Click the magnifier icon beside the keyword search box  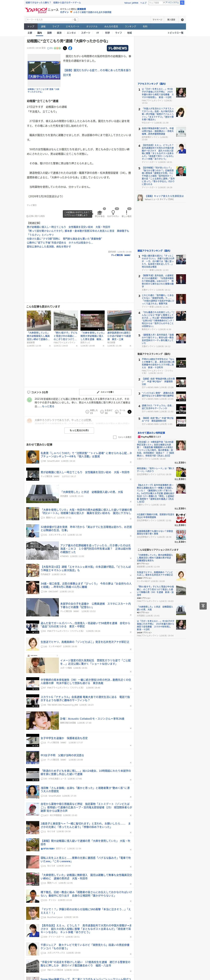point(75,20)
